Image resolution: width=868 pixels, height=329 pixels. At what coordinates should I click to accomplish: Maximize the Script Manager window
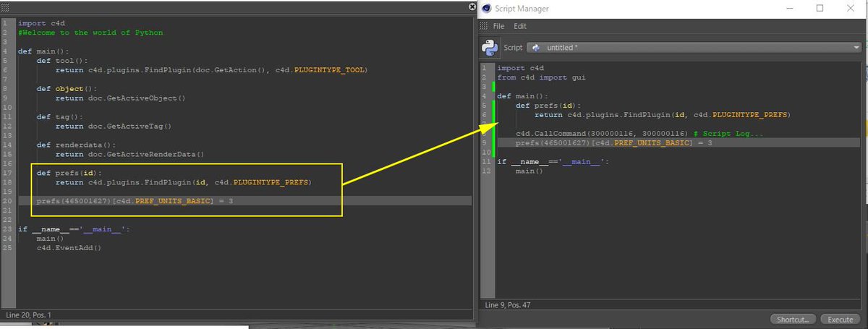point(820,9)
